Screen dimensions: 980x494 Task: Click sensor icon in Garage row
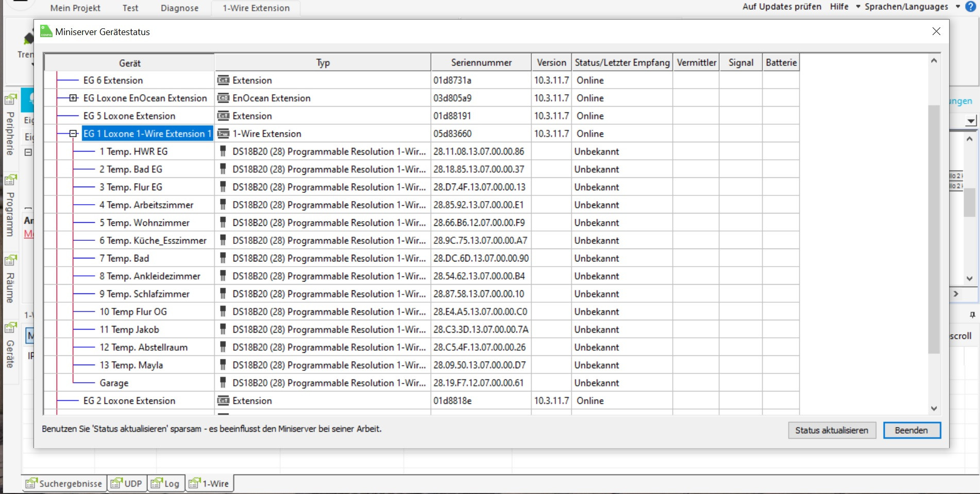223,383
